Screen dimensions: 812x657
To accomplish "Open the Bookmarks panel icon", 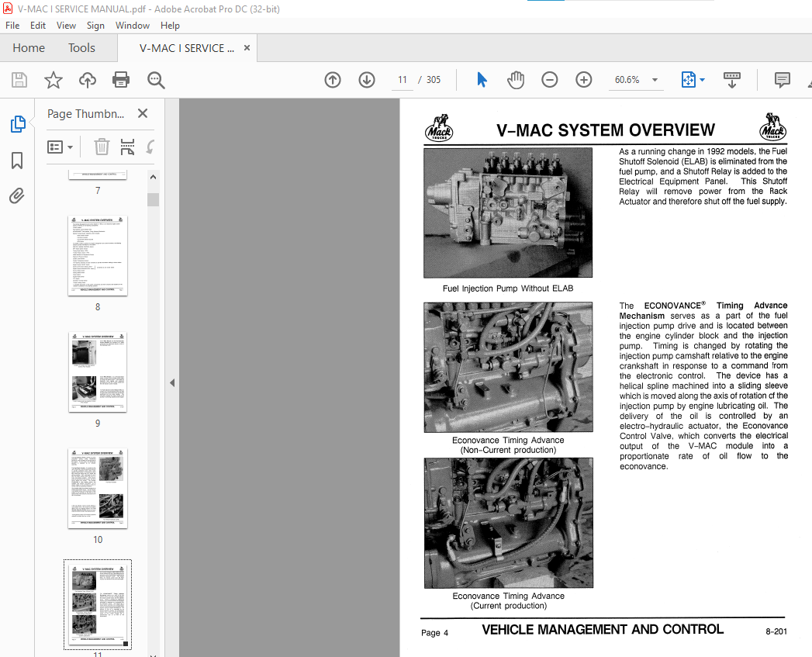I will tap(17, 160).
